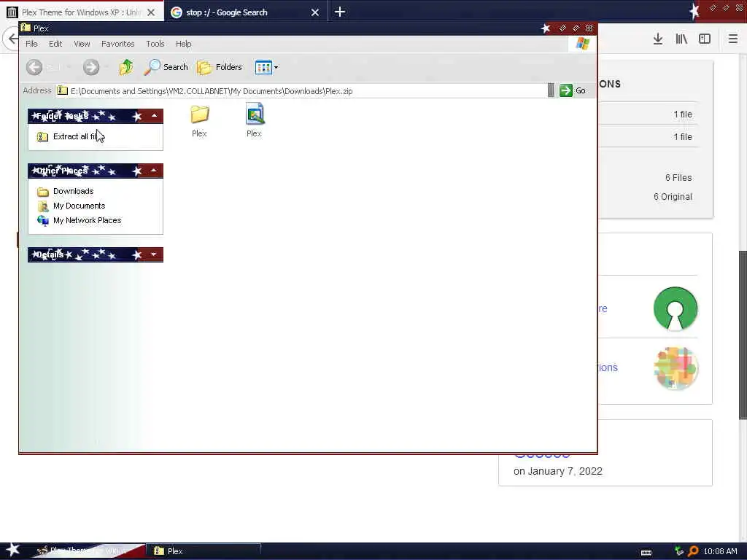Viewport: 747px width, 560px height.
Task: Click the zip icon in the address bar
Action: (63, 90)
